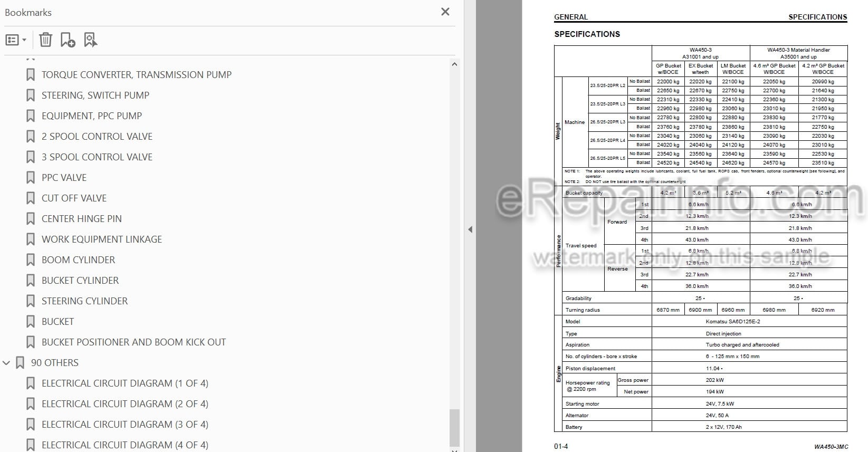
Task: Click the '2 x 12V, 170 Ah' battery value
Action: pyautogui.click(x=723, y=427)
